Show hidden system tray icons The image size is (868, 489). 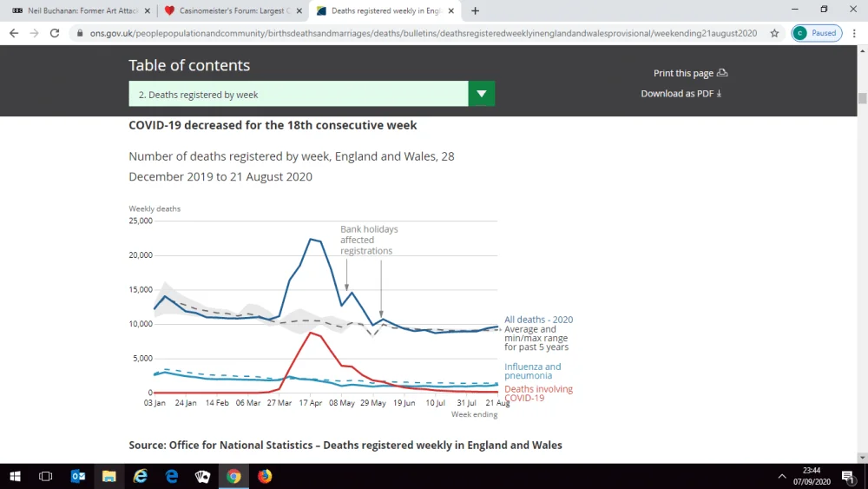tap(782, 476)
